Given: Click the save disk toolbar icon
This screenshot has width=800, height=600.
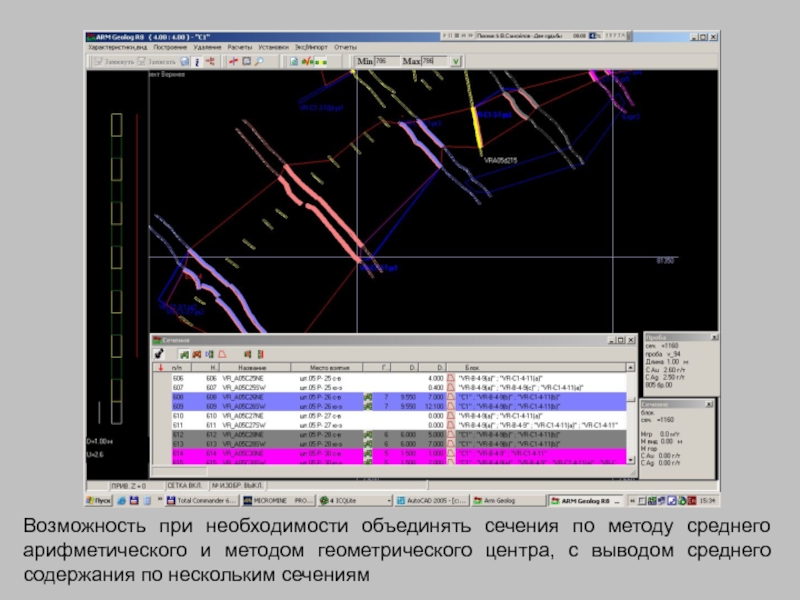Looking at the screenshot, I should pyautogui.click(x=183, y=61).
